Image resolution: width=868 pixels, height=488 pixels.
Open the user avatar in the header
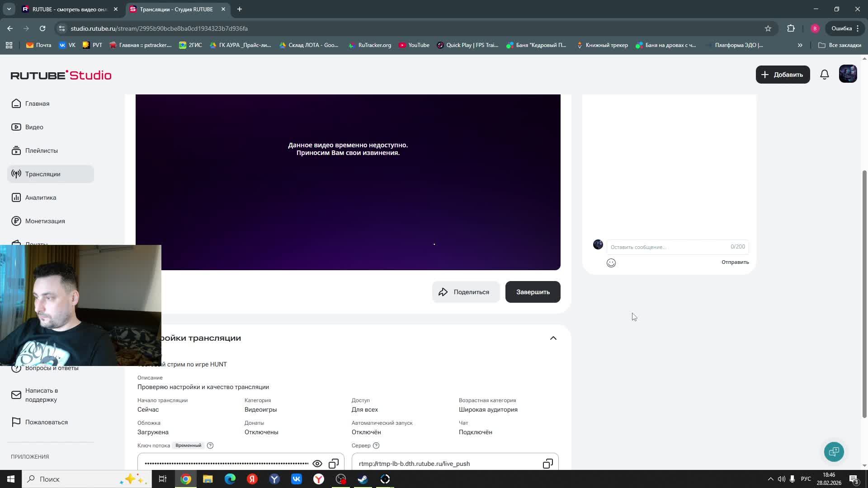tap(848, 74)
